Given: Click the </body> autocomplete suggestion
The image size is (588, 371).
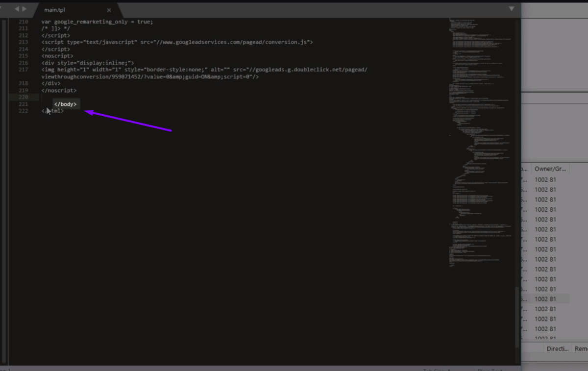Looking at the screenshot, I should click(65, 104).
